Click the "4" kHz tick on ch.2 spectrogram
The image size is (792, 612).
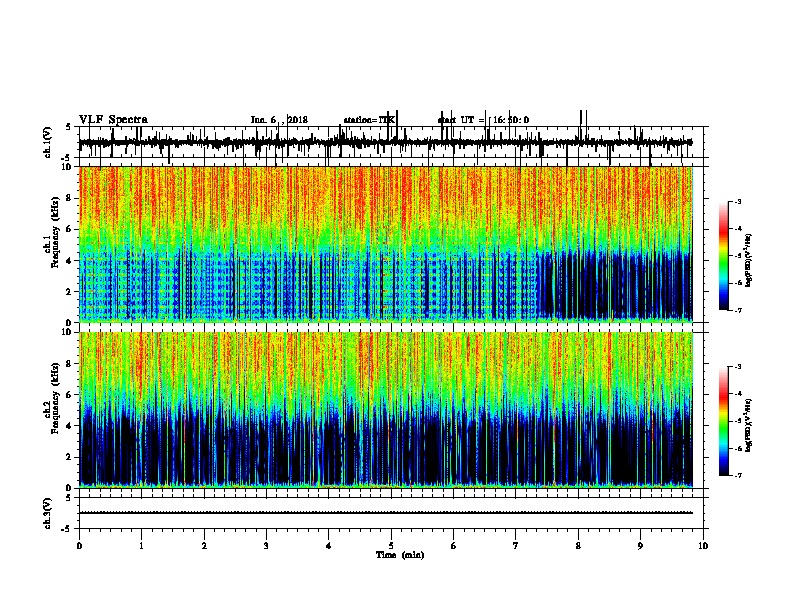[70, 426]
